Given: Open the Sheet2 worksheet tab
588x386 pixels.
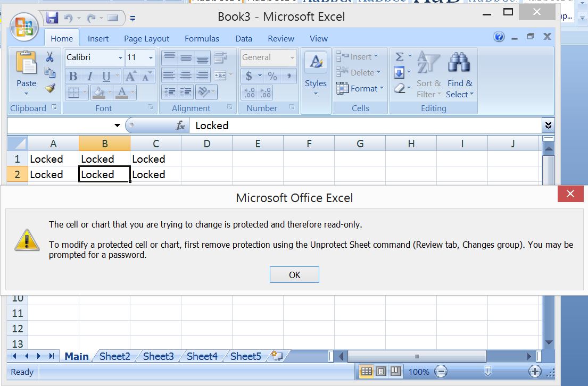Looking at the screenshot, I should tap(114, 356).
